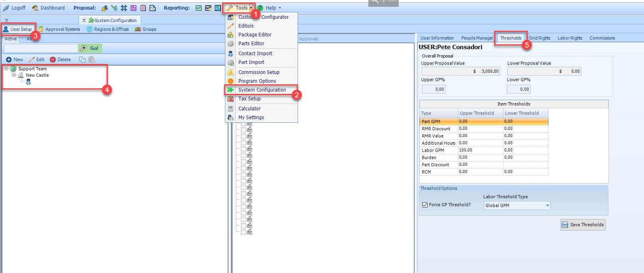Switch to the Commissions tab
This screenshot has width=644, height=273.
click(x=602, y=38)
